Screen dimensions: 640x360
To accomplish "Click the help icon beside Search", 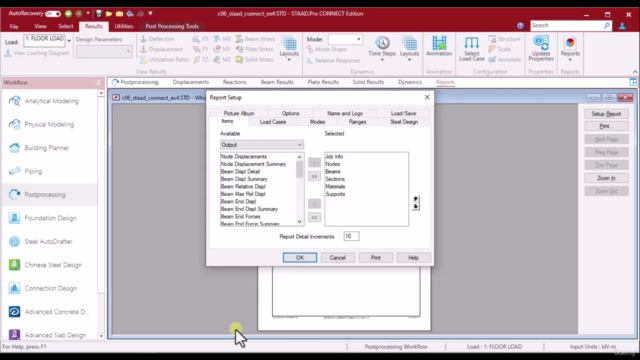I will coord(520,26).
